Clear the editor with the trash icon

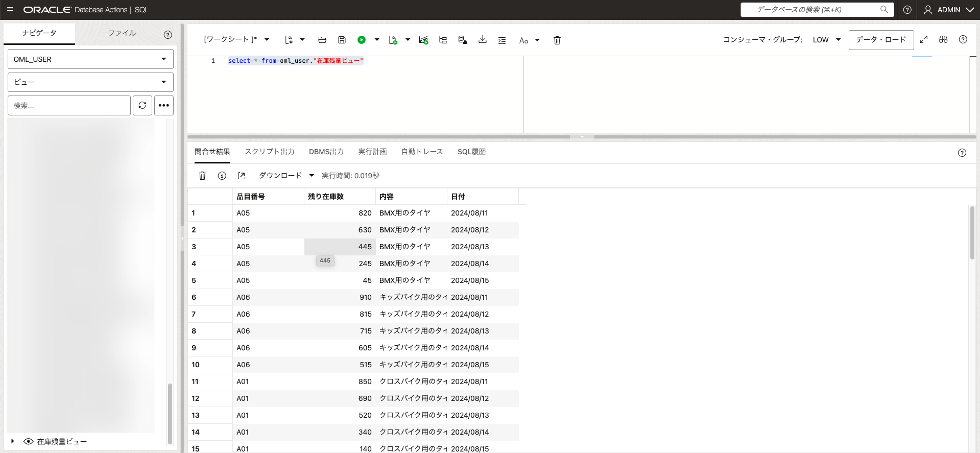(557, 40)
